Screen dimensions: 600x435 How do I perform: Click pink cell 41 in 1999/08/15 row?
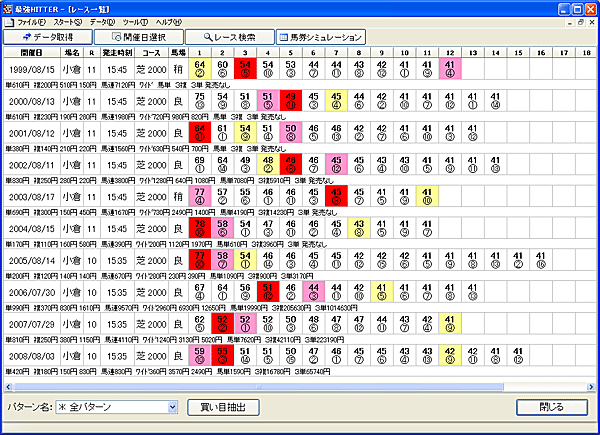click(450, 69)
